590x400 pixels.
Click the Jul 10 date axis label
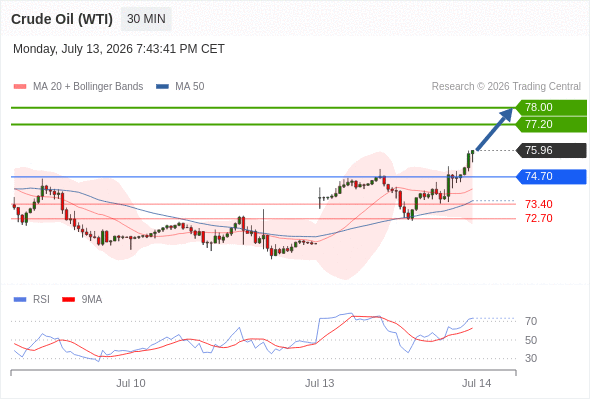click(x=131, y=383)
